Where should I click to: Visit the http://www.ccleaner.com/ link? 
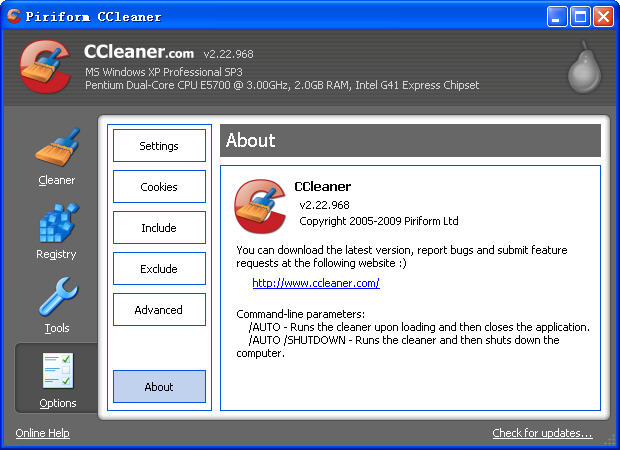pyautogui.click(x=315, y=283)
